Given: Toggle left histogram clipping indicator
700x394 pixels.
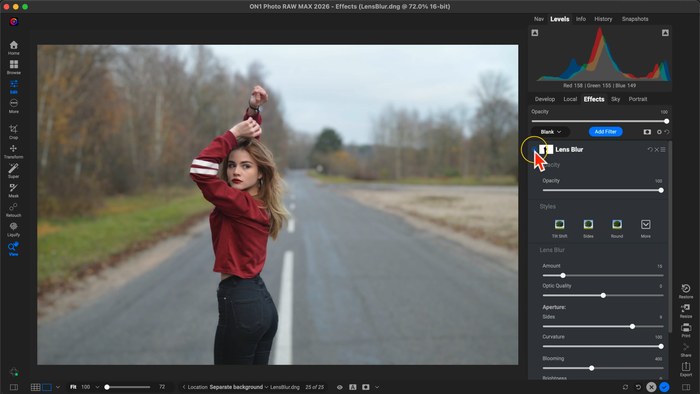Looking at the screenshot, I should pyautogui.click(x=535, y=33).
